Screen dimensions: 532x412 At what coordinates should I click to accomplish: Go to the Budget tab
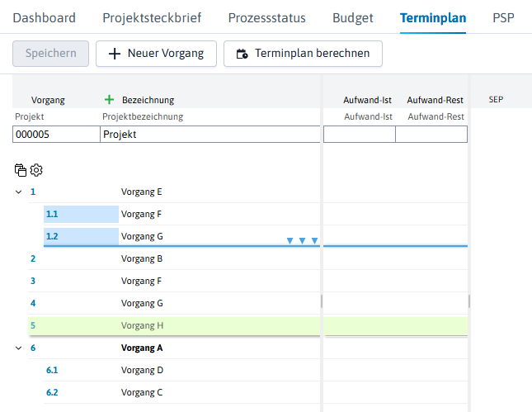353,17
